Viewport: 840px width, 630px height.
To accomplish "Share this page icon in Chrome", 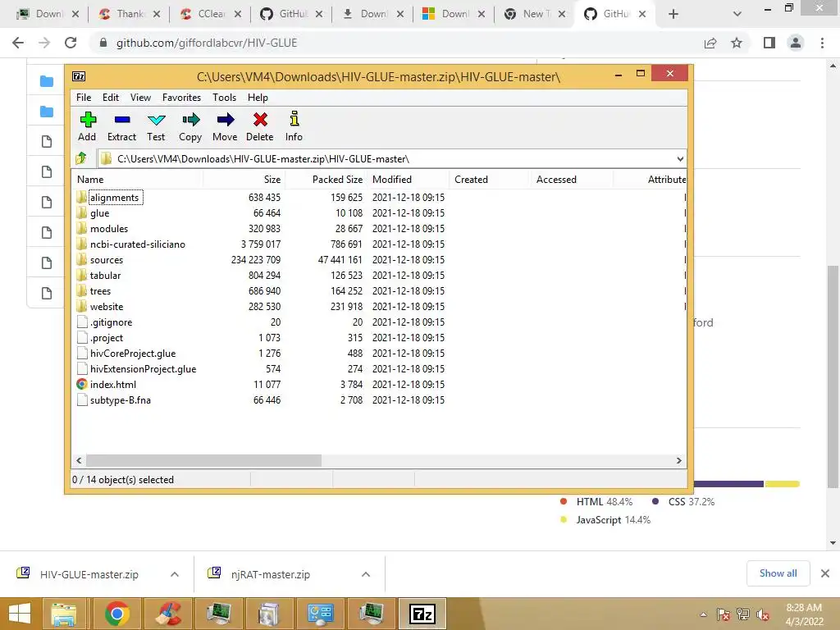I will click(710, 43).
